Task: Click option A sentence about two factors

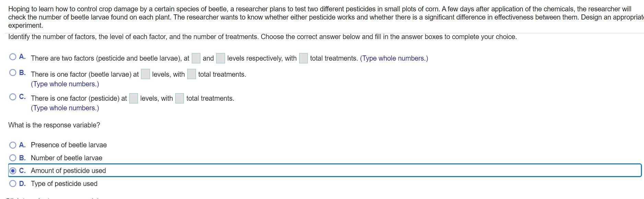Action: 110,59
